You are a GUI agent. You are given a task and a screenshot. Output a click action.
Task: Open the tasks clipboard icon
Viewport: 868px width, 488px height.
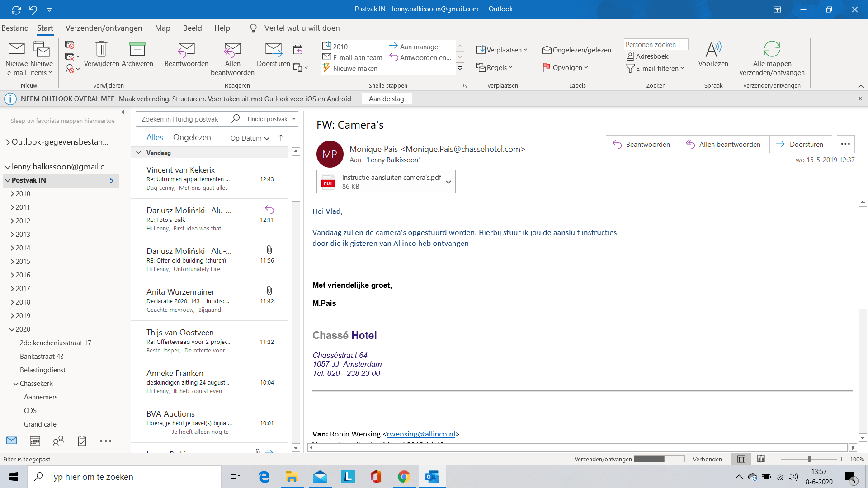tap(82, 441)
